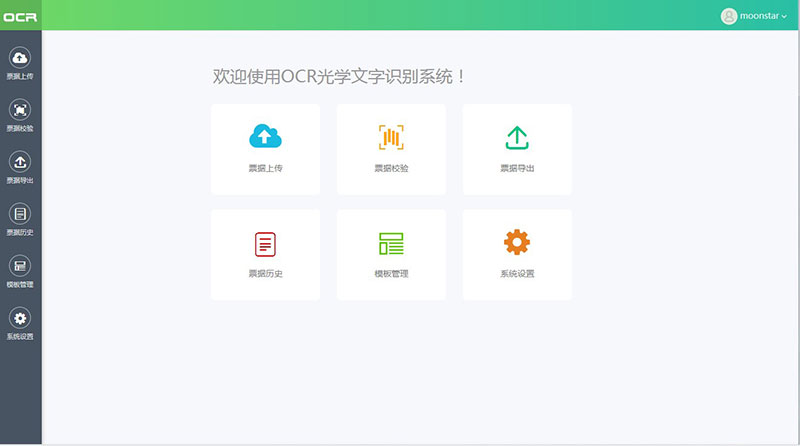Click the user avatar in header

729,16
